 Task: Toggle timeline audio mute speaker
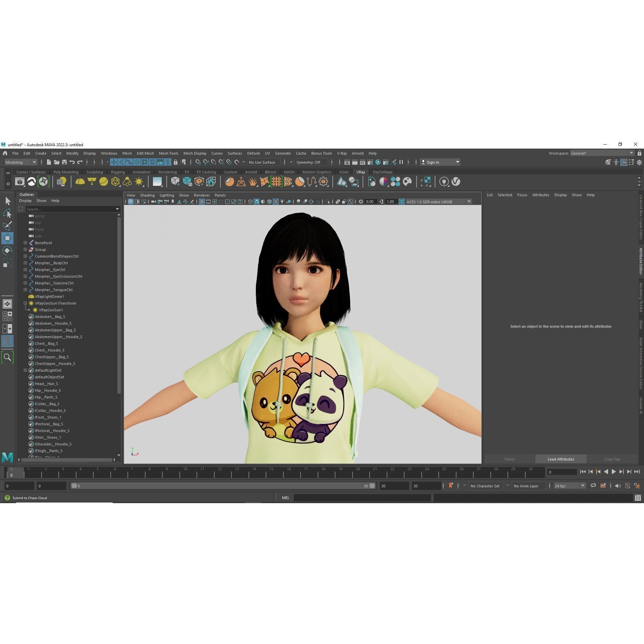tap(618, 486)
